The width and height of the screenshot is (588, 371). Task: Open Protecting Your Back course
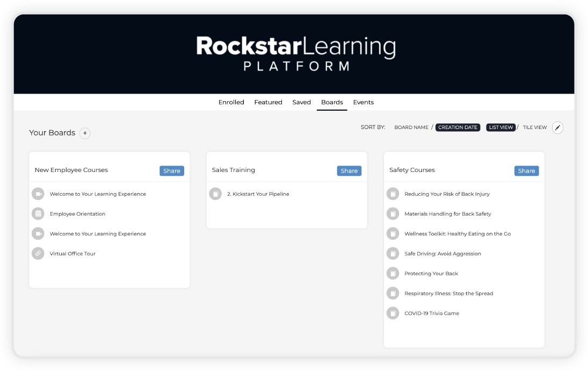coord(431,273)
